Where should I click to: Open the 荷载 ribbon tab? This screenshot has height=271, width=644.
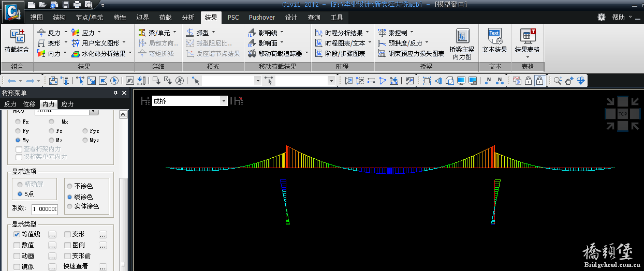tap(166, 17)
